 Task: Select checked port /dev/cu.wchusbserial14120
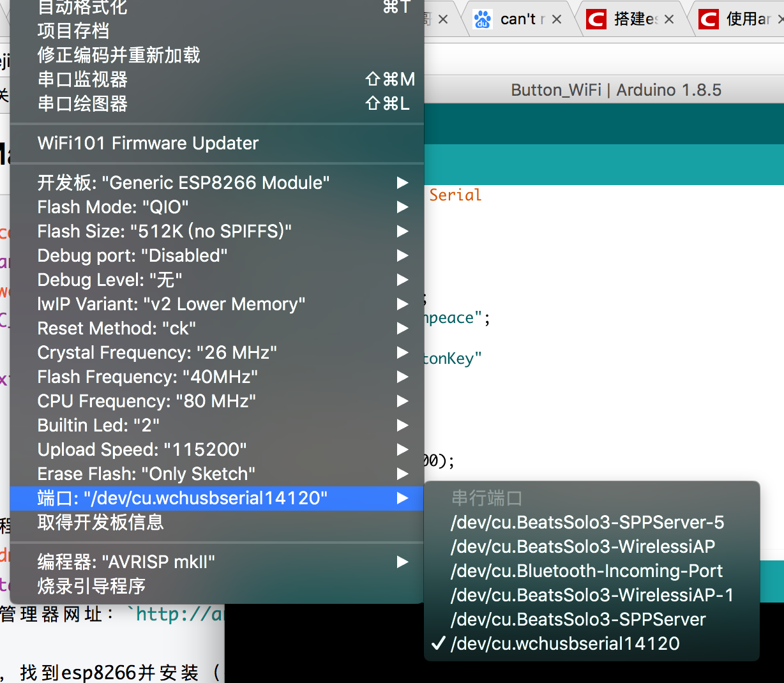(592, 643)
